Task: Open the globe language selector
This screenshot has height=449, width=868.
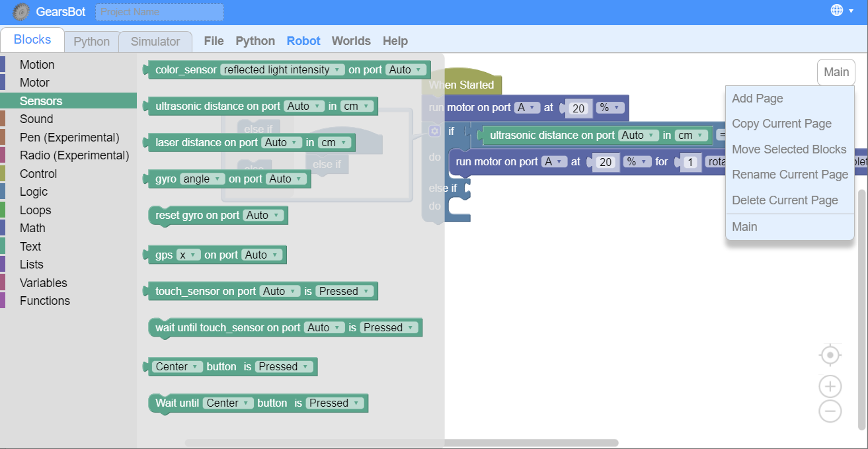Action: [837, 10]
